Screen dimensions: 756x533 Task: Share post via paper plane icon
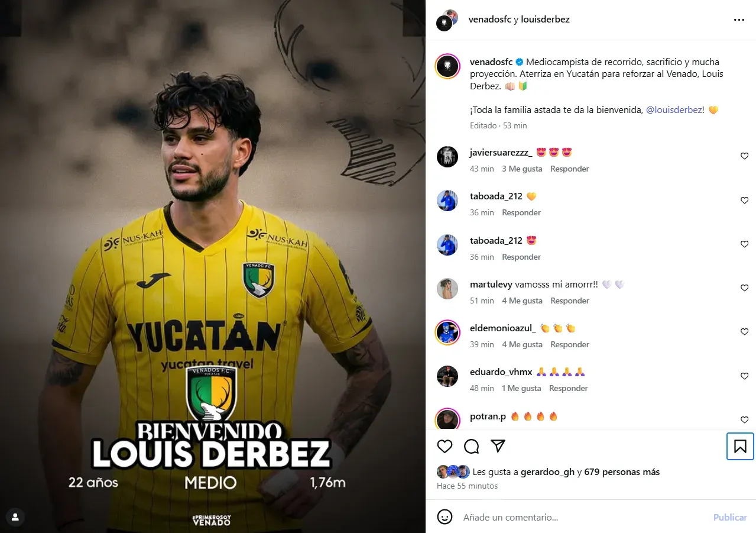(498, 446)
